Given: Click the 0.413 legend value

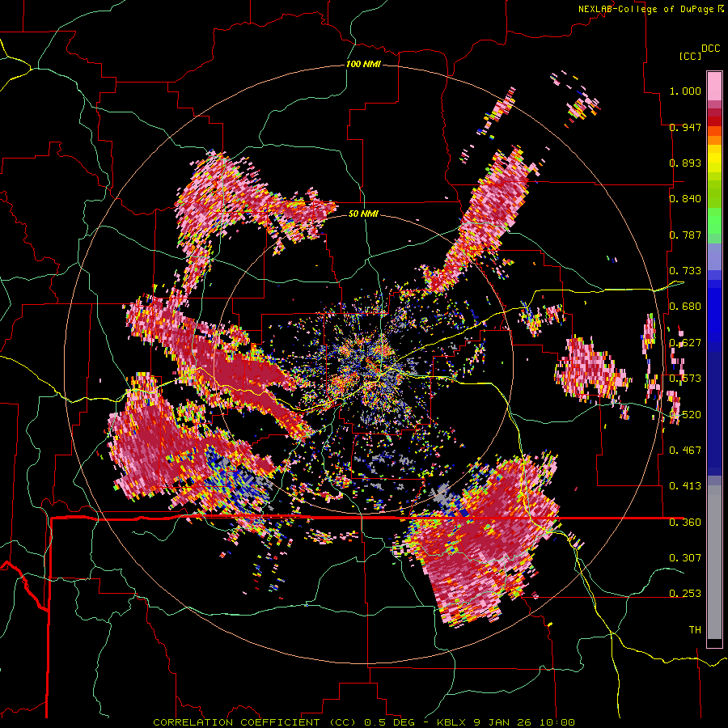Looking at the screenshot, I should click(x=685, y=485).
